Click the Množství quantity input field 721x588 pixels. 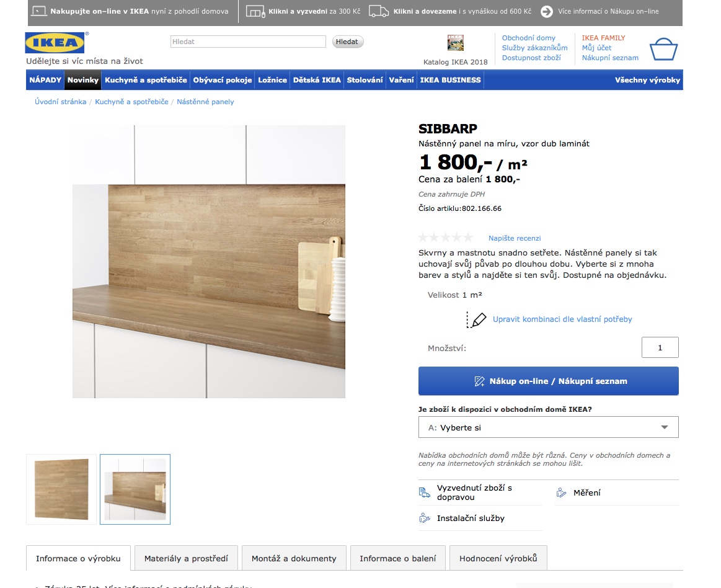[x=660, y=347]
